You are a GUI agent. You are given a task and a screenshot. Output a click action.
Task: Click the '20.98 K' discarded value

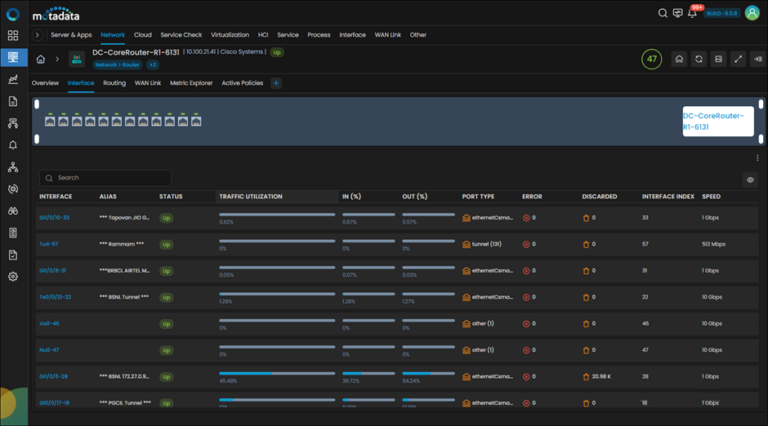point(601,377)
